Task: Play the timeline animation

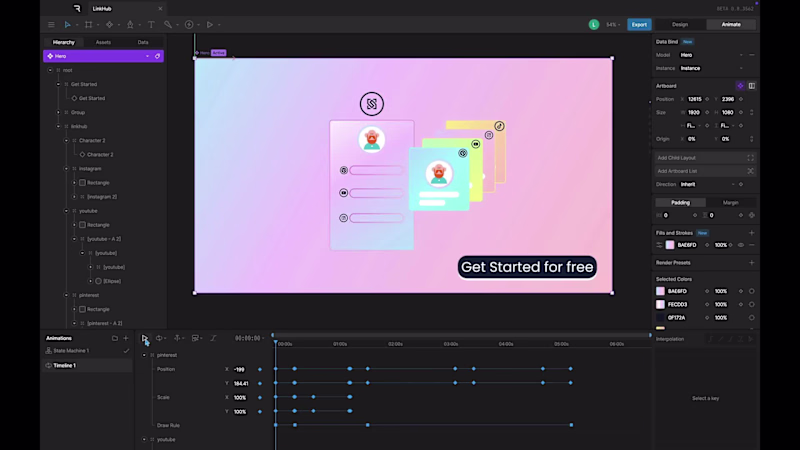Action: click(x=145, y=338)
